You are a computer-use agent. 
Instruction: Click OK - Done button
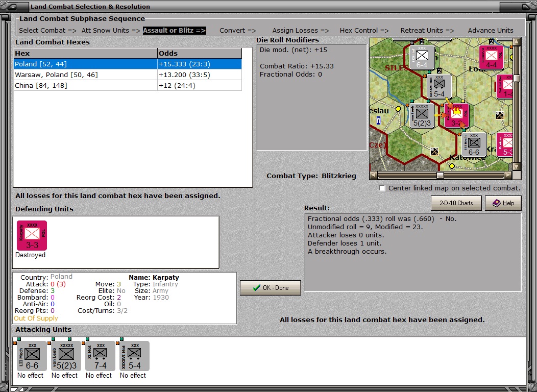[x=271, y=288]
